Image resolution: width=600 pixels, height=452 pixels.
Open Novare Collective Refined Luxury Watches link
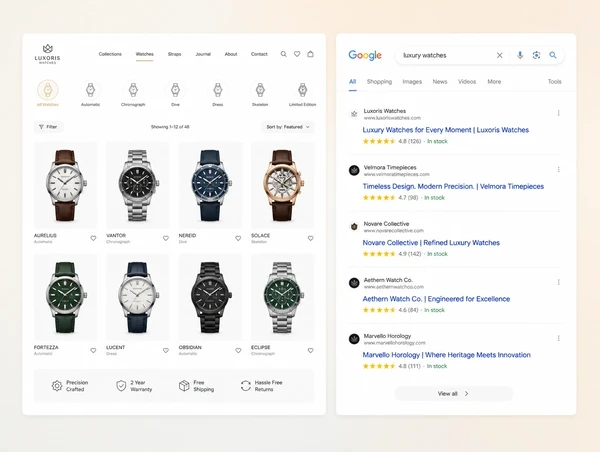point(431,243)
